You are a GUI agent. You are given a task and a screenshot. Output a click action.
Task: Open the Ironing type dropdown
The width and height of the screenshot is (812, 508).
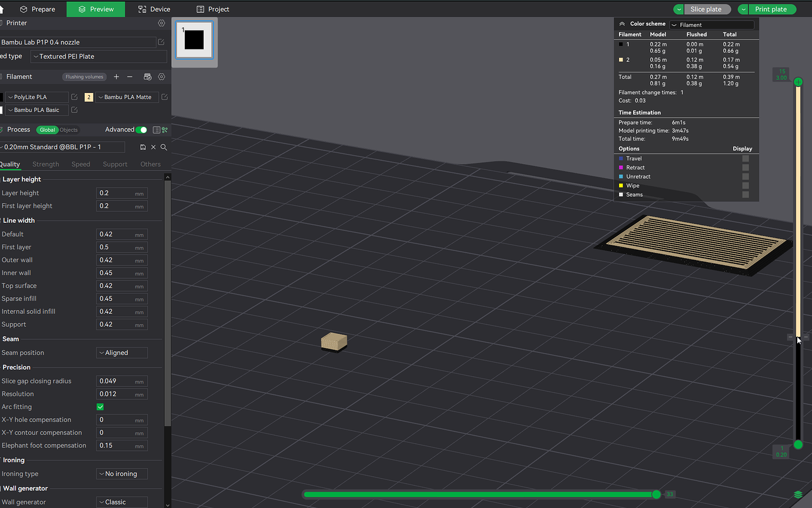pyautogui.click(x=122, y=474)
